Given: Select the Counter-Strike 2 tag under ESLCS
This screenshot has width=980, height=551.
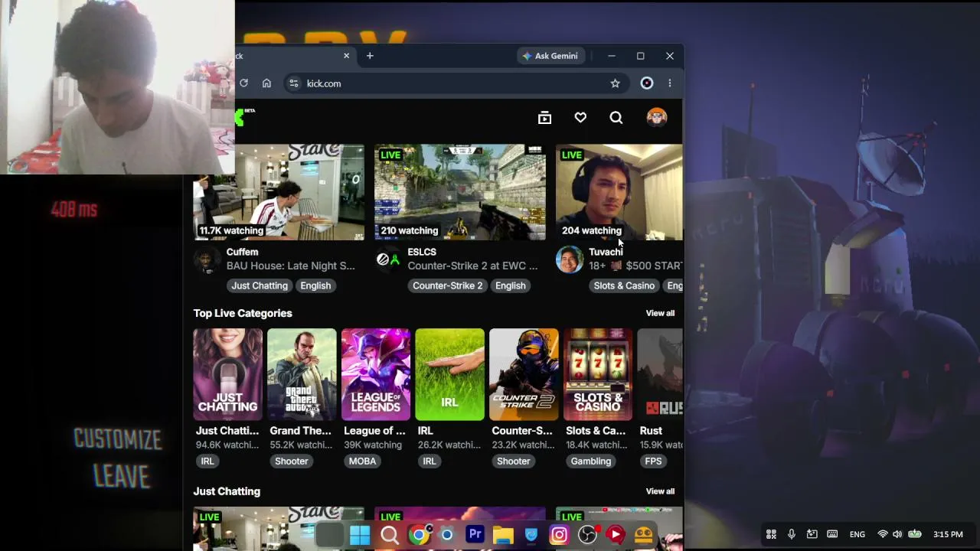Looking at the screenshot, I should pyautogui.click(x=448, y=285).
